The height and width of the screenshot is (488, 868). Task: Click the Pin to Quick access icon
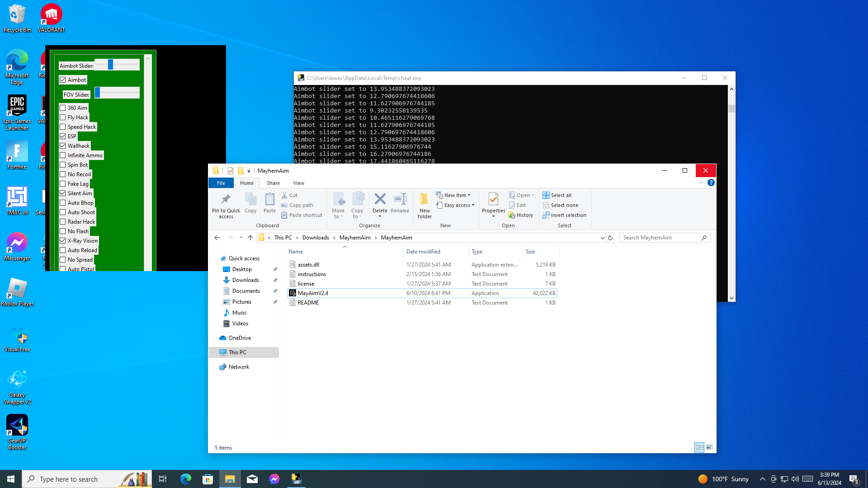[x=226, y=200]
